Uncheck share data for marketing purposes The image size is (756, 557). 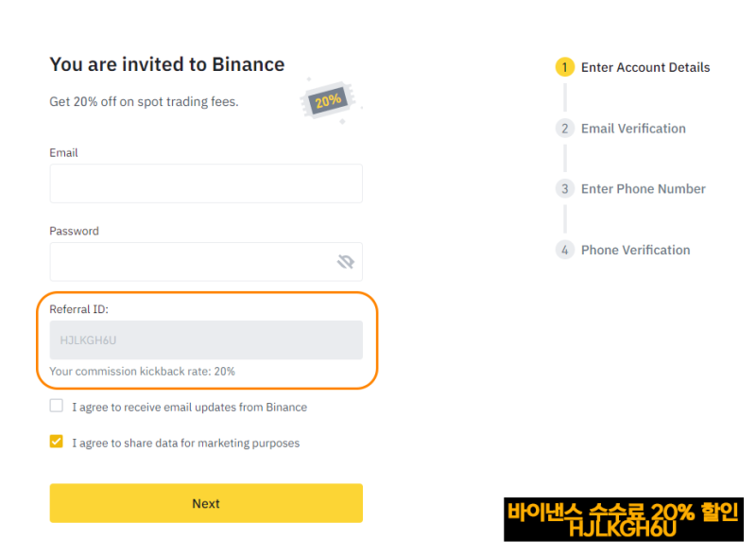click(57, 442)
